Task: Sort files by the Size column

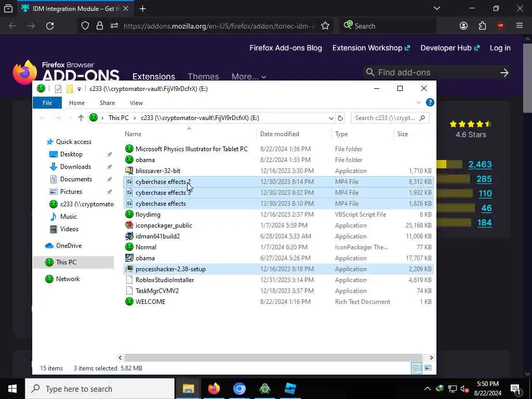Action: (403, 134)
